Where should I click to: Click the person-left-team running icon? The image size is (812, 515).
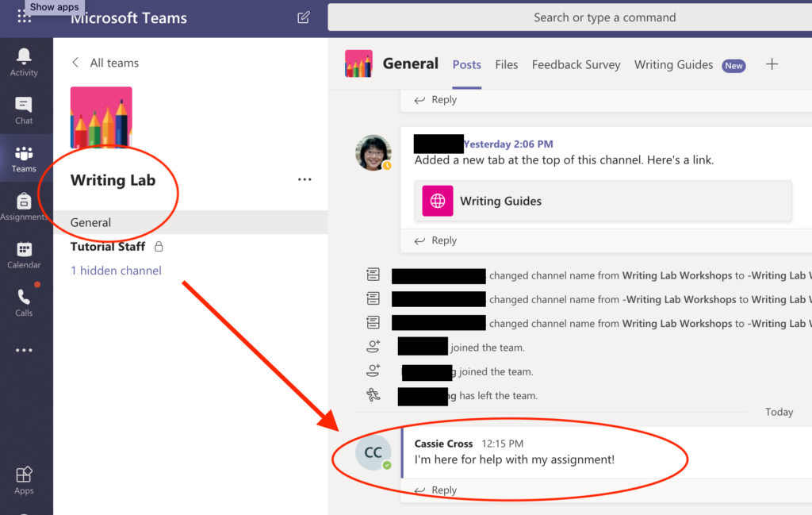click(373, 395)
